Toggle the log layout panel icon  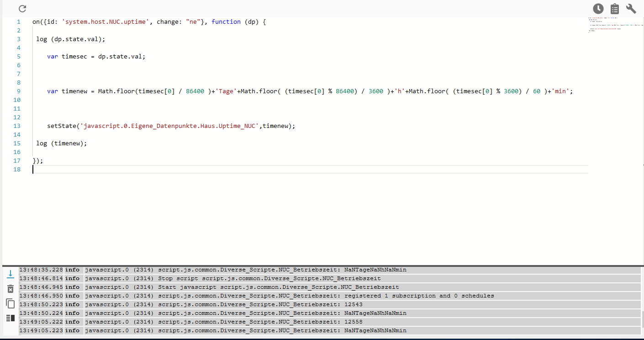pyautogui.click(x=11, y=318)
